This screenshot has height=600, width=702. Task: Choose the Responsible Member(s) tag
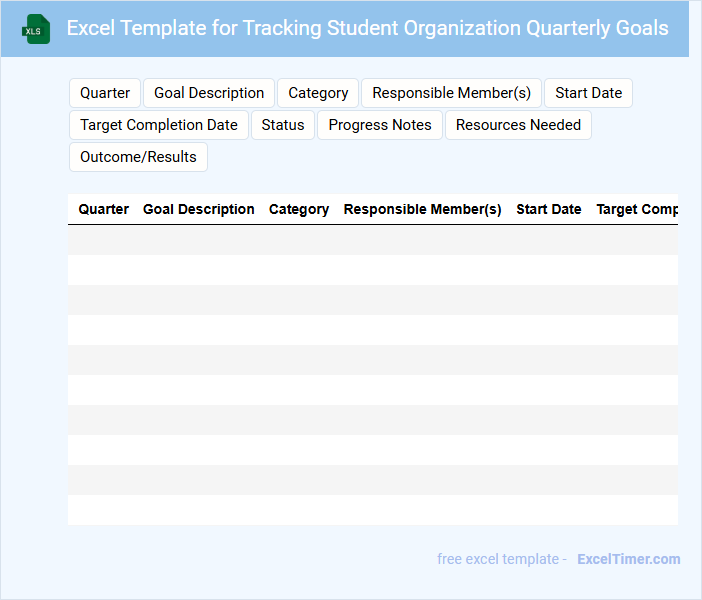coord(451,93)
